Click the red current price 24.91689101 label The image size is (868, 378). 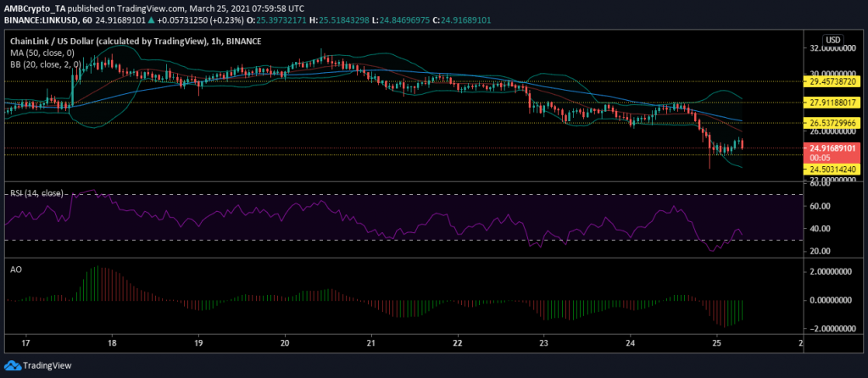pyautogui.click(x=833, y=148)
